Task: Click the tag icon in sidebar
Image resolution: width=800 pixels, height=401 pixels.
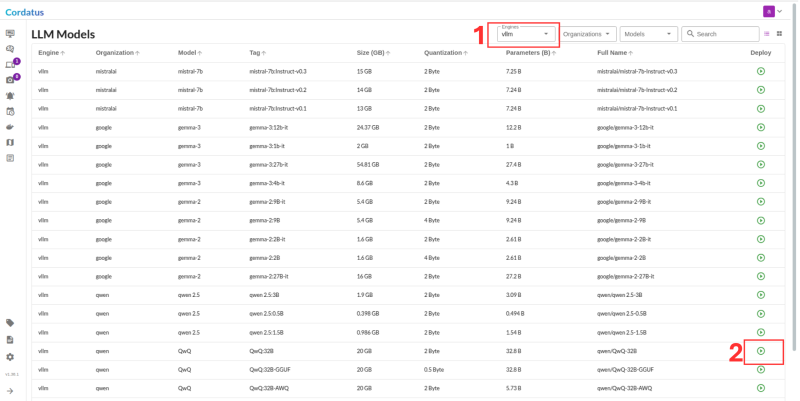Action: pos(10,323)
